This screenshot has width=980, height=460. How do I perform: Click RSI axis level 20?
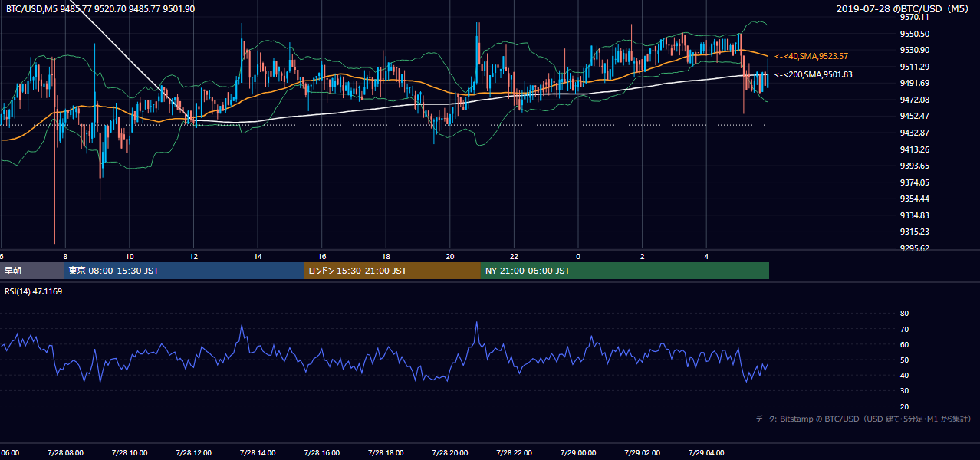[904, 407]
